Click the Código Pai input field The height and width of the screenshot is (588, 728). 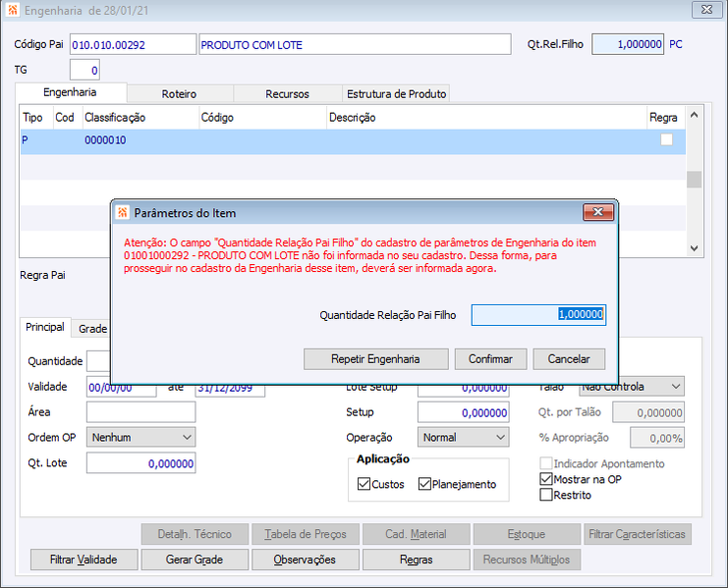click(134, 44)
